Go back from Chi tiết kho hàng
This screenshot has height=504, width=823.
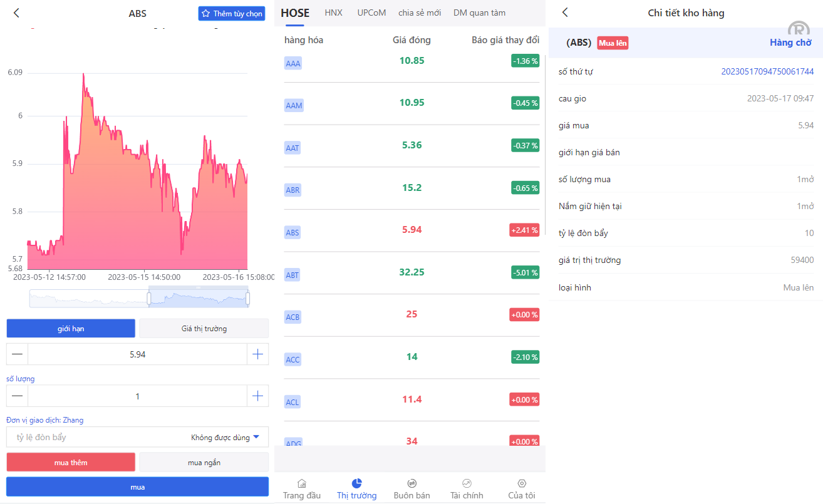coord(565,13)
